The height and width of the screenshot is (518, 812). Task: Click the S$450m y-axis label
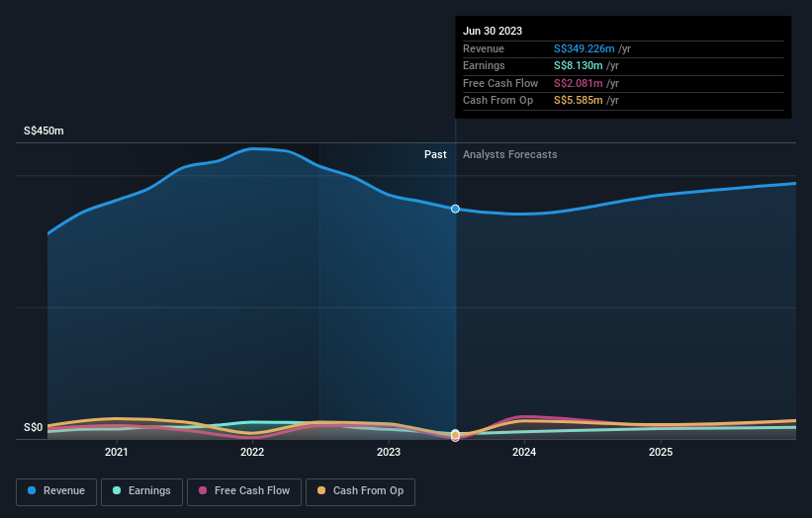(45, 130)
